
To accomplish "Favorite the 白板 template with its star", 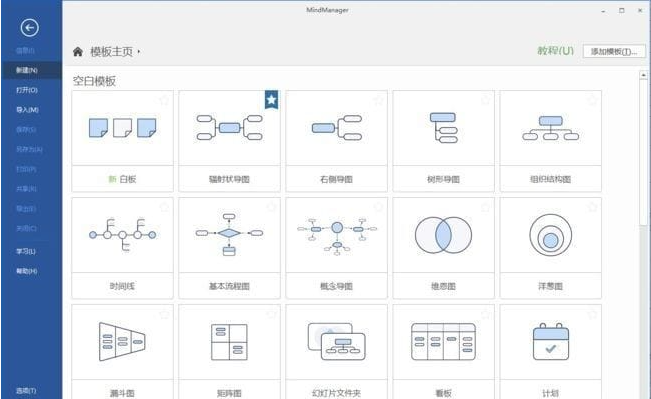I will (164, 100).
